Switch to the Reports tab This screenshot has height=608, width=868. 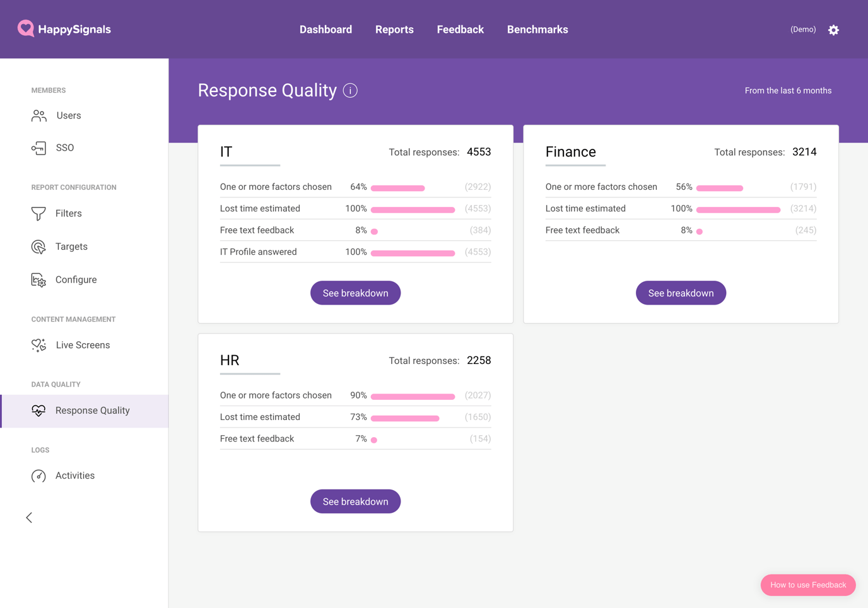tap(394, 30)
